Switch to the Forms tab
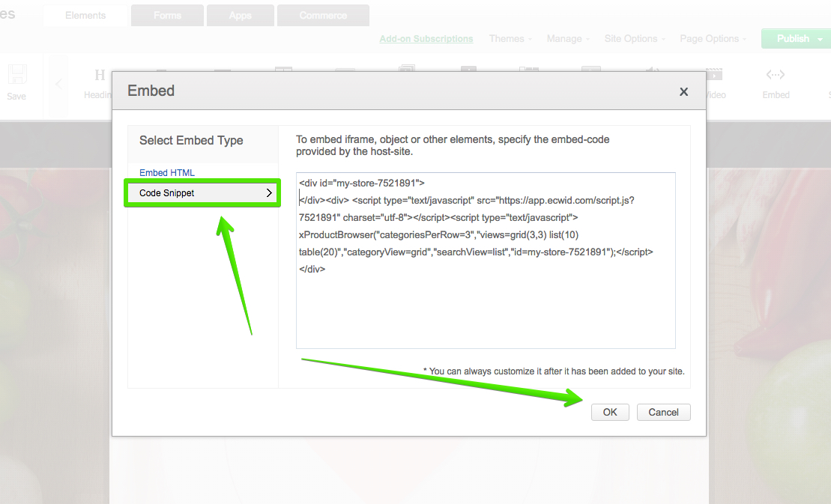The width and height of the screenshot is (831, 504). click(167, 16)
